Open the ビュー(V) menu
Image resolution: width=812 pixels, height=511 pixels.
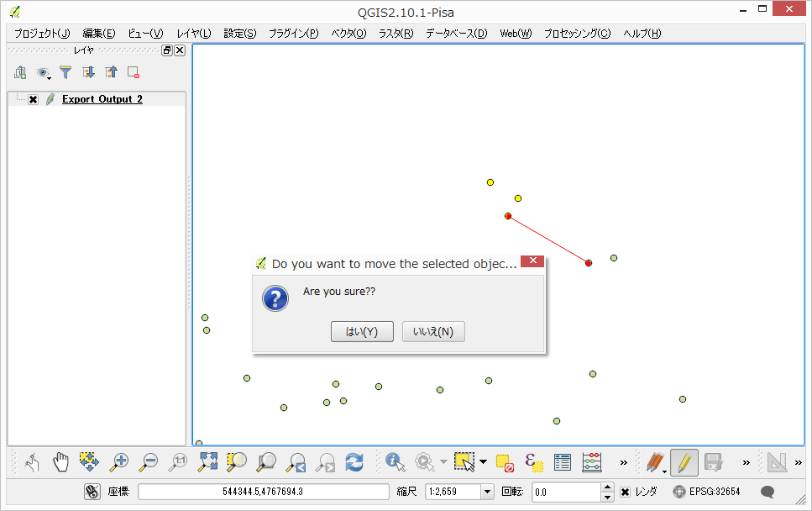pos(145,33)
